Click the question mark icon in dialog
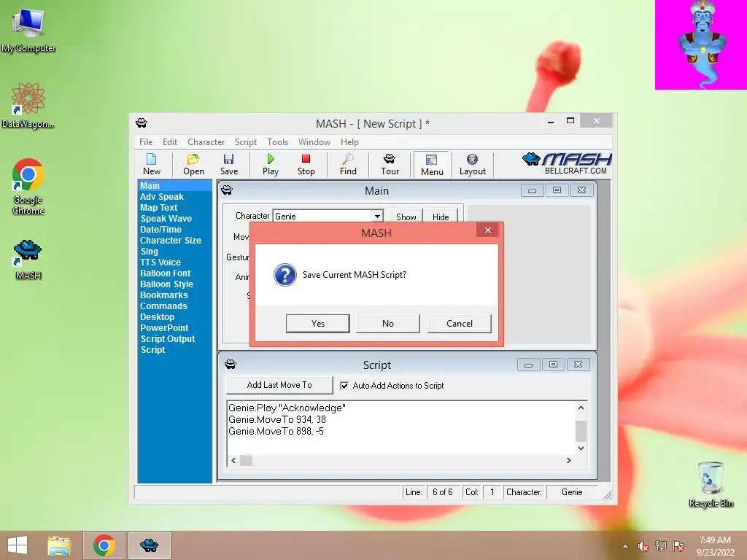This screenshot has height=560, width=747. tap(285, 275)
